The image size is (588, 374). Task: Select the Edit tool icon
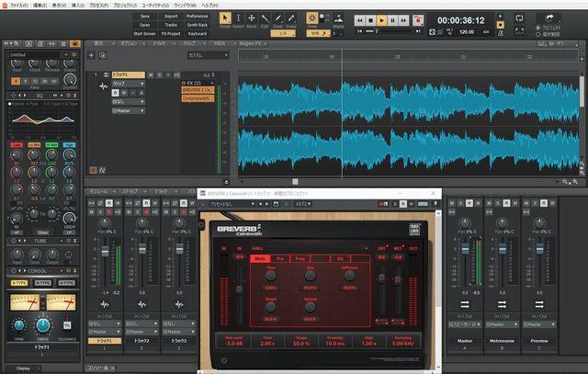265,18
